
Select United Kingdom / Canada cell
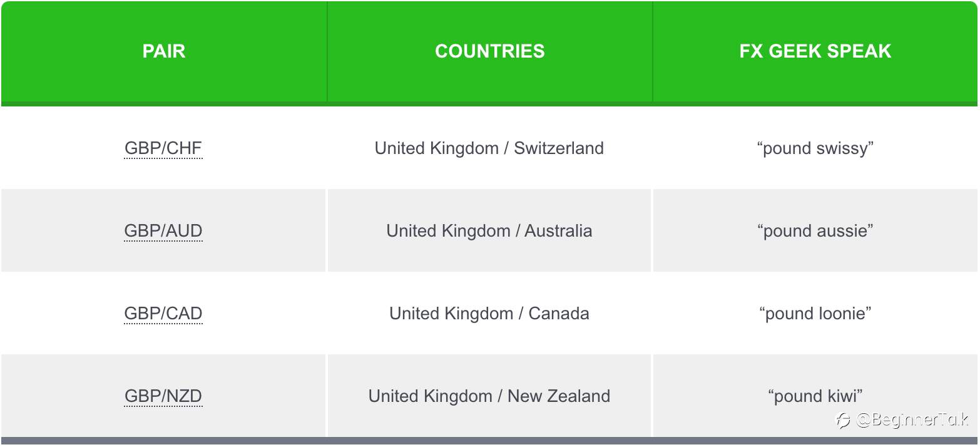tap(489, 314)
